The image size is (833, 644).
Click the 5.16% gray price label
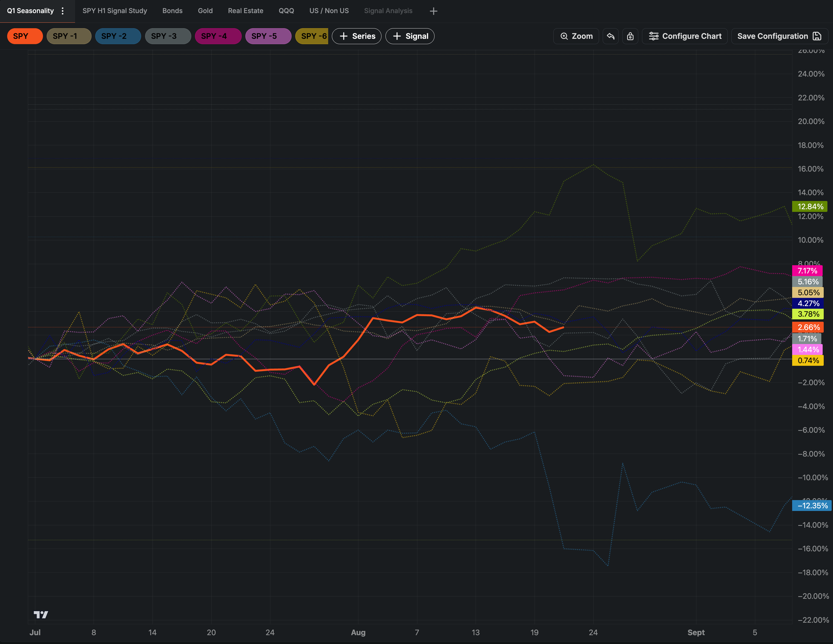(x=808, y=282)
